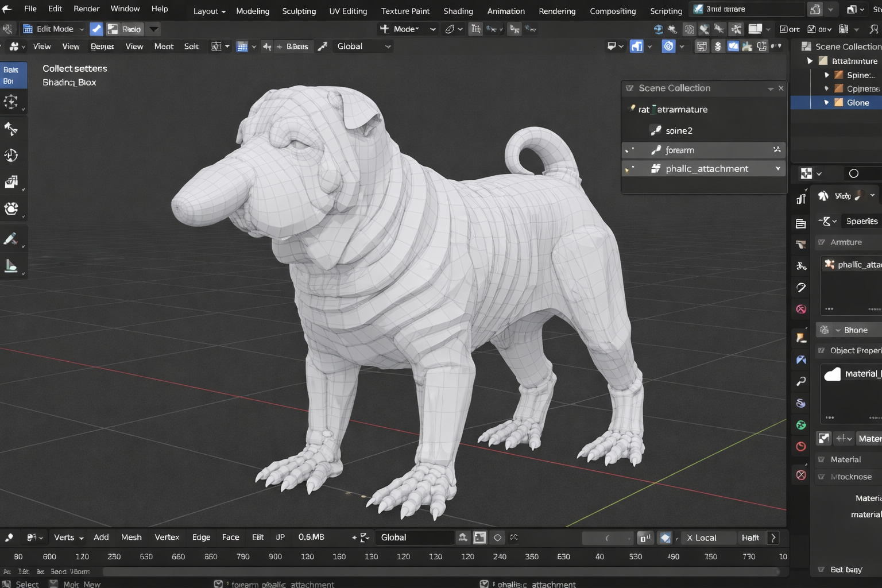This screenshot has width=882, height=588.
Task: Select the Cursor tool in left toolbar
Action: 11,102
